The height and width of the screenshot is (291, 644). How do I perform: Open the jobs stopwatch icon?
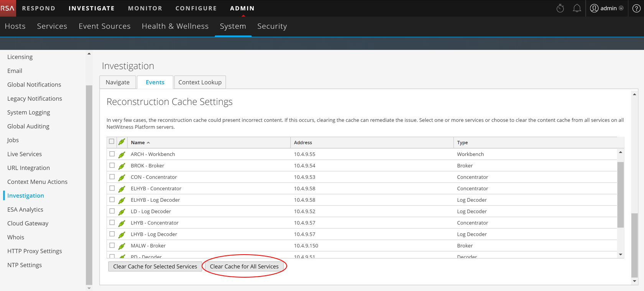(x=560, y=8)
